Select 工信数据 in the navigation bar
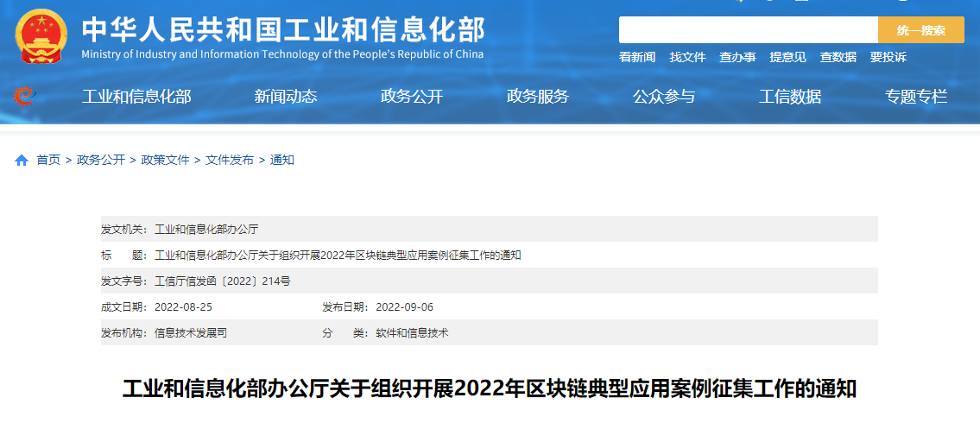The width and height of the screenshot is (980, 442). (x=790, y=97)
